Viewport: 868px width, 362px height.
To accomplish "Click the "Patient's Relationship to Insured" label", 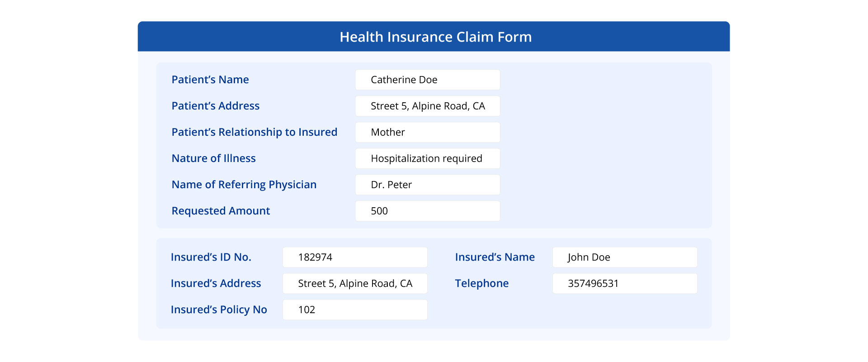I will pyautogui.click(x=254, y=132).
